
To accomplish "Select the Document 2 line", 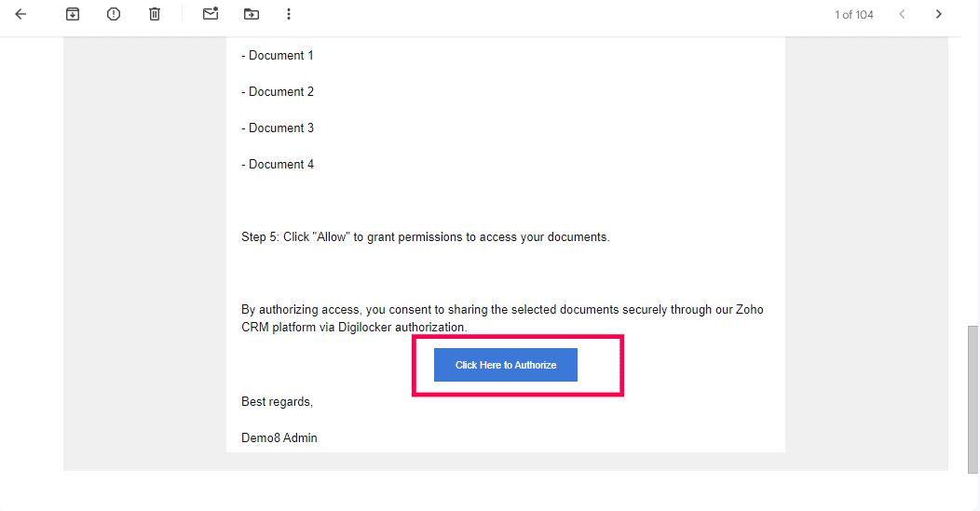I will tap(278, 92).
